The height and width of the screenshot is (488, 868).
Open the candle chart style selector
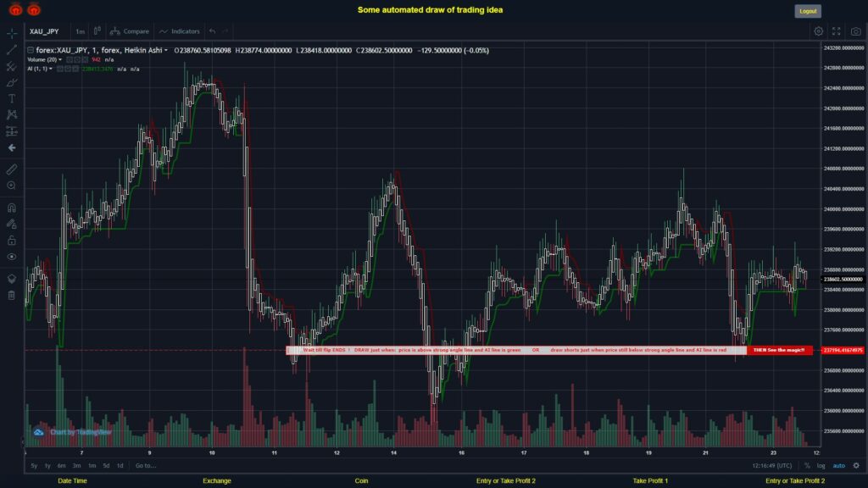[x=97, y=31]
